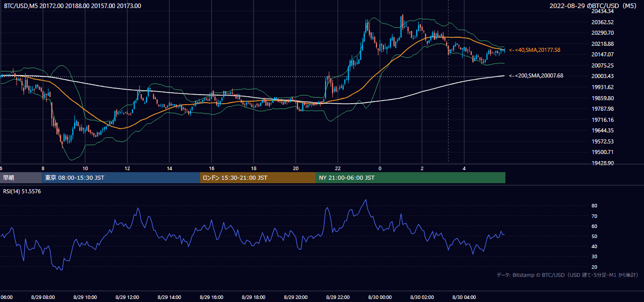644x302 pixels.
Task: Click the RSI 80 level label
Action: 594,206
